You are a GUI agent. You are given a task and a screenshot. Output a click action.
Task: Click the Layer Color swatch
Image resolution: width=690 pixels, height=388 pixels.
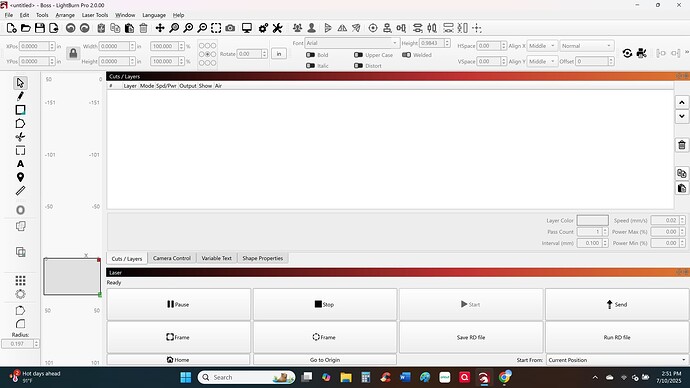click(x=593, y=220)
